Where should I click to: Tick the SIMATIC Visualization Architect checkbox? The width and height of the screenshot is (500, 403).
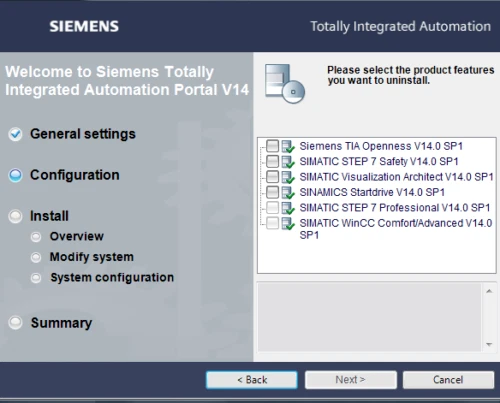pos(272,177)
